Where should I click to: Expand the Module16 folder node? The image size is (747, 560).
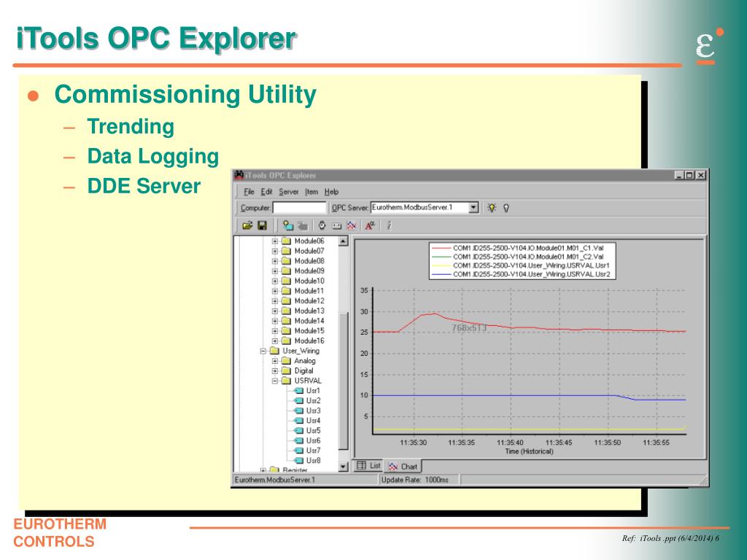(275, 341)
